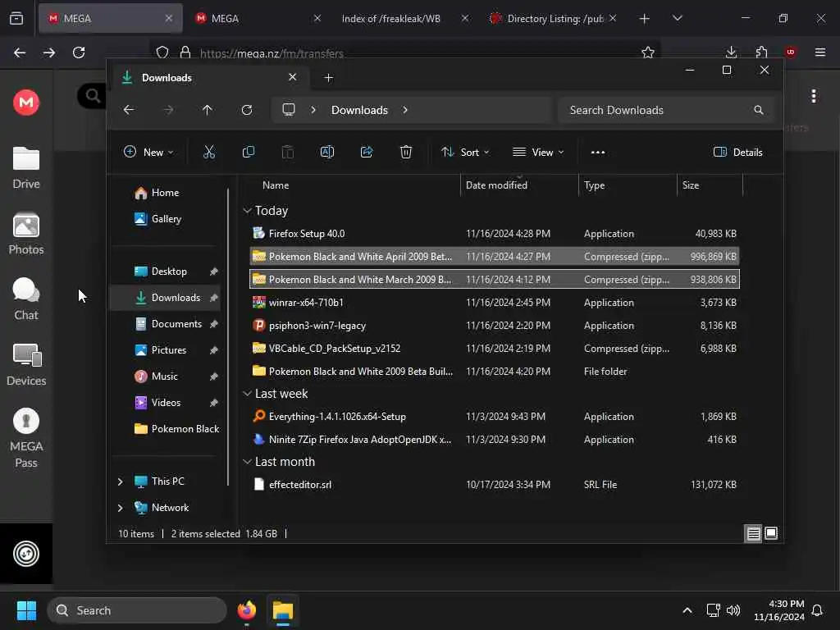Select winrar-x64-710b1 file

[494, 303]
